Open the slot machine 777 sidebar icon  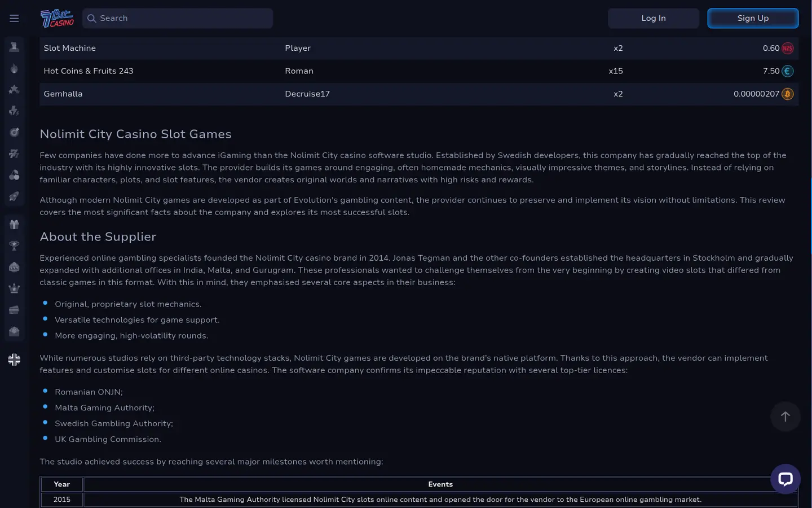[x=14, y=267]
